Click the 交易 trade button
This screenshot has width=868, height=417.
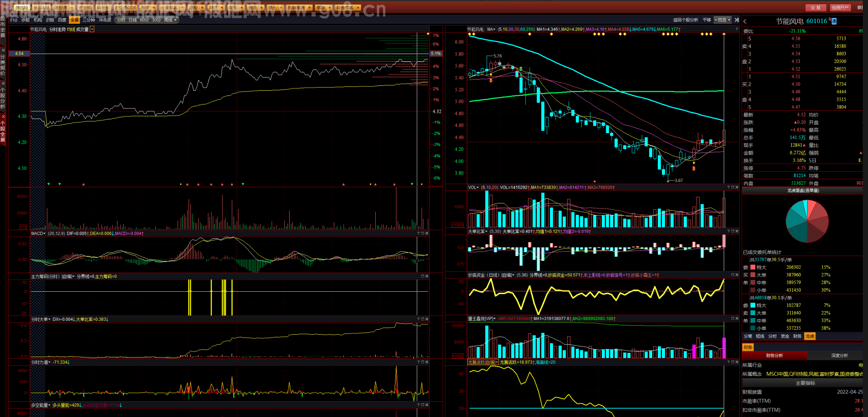click(x=815, y=7)
